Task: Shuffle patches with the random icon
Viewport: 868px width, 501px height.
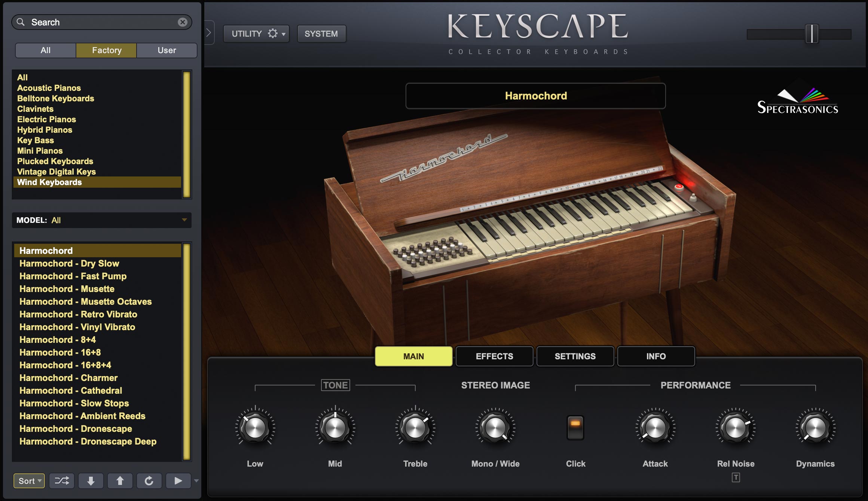Action: 62,481
